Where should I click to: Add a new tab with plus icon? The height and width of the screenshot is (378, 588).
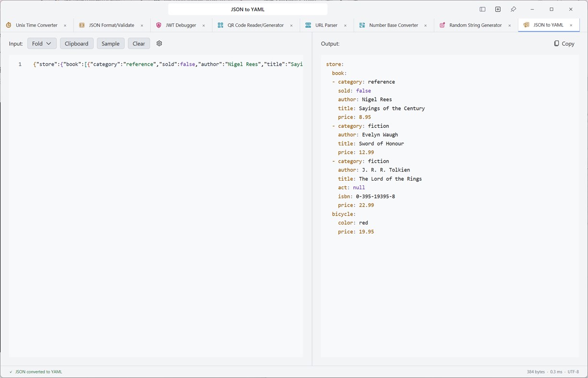[498, 9]
